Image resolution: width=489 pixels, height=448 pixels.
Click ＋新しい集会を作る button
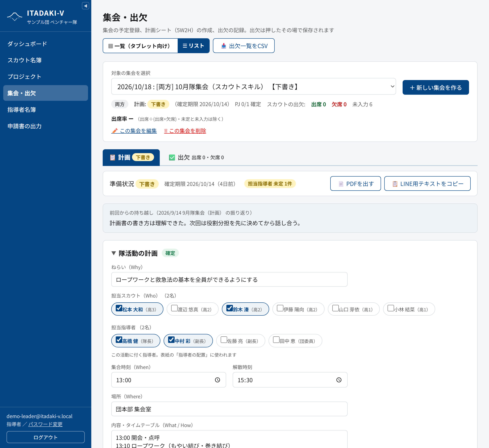(x=435, y=88)
